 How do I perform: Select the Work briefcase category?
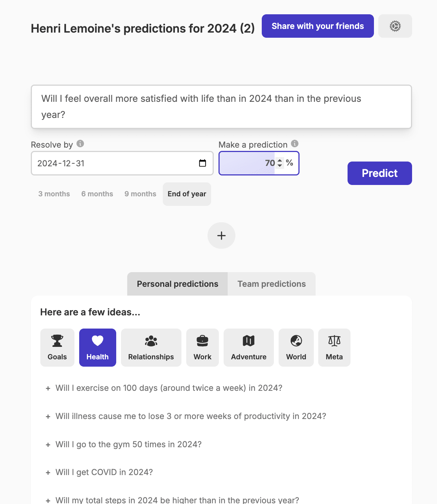point(202,348)
